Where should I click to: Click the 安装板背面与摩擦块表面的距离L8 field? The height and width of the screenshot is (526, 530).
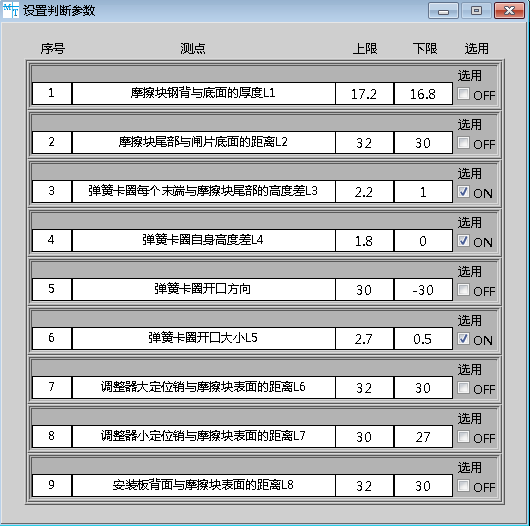click(x=203, y=486)
